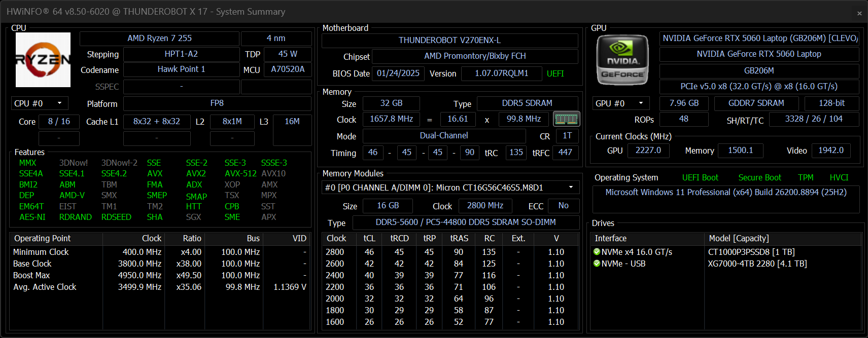Click the NVIDIA GeForce logo
The width and height of the screenshot is (868, 338).
[622, 60]
